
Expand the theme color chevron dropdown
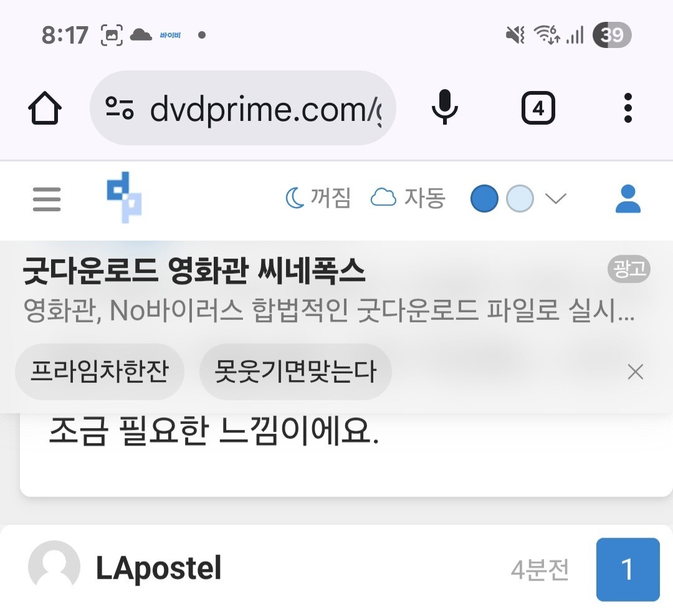pos(556,198)
